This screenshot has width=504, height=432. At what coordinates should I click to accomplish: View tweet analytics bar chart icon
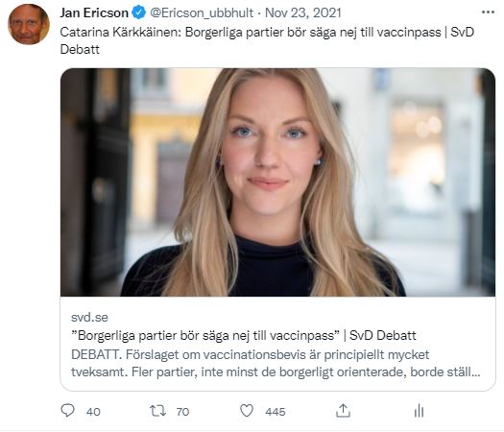click(419, 411)
